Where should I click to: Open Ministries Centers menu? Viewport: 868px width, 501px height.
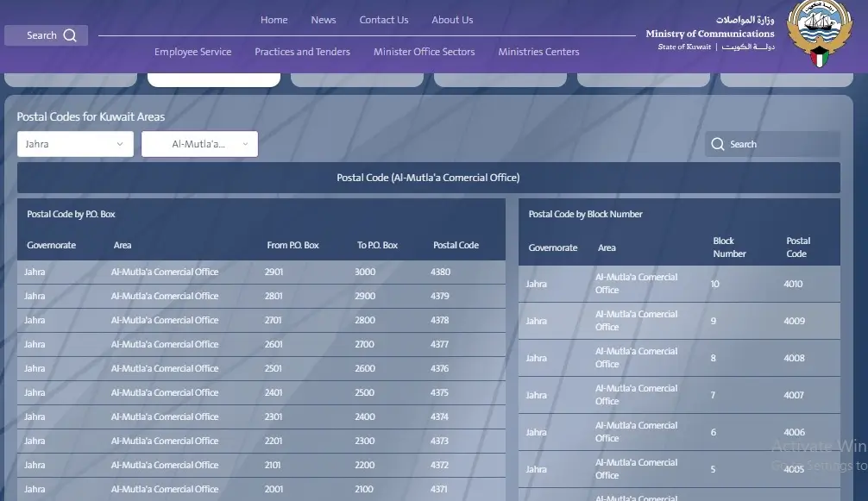pos(538,52)
